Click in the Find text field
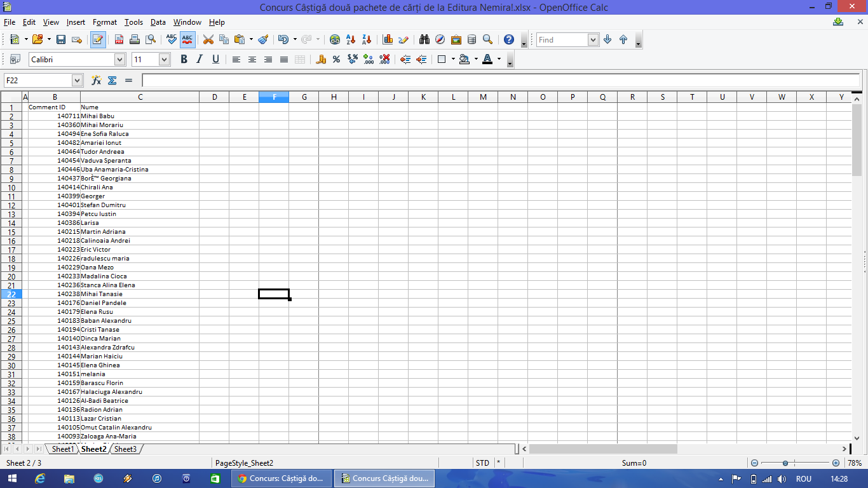Image resolution: width=868 pixels, height=488 pixels. [x=562, y=39]
